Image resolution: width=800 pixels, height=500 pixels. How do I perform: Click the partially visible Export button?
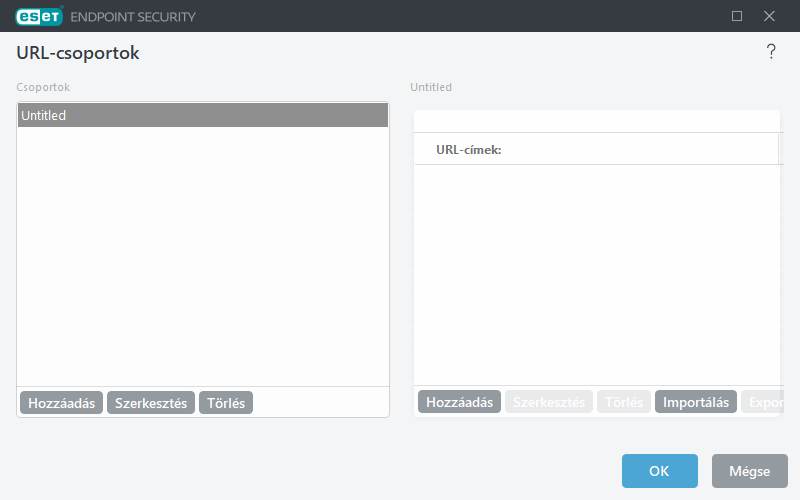[x=763, y=403]
